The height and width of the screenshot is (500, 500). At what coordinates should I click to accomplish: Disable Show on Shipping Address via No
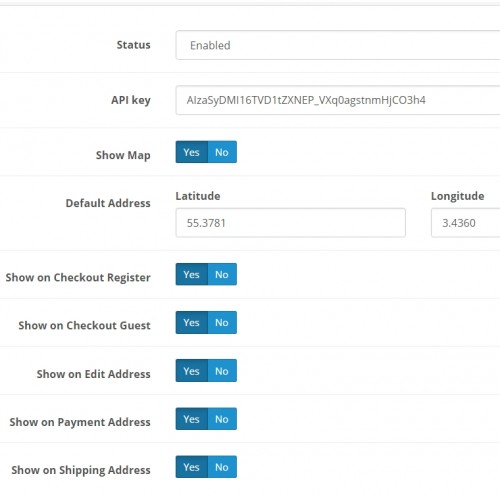(x=222, y=467)
